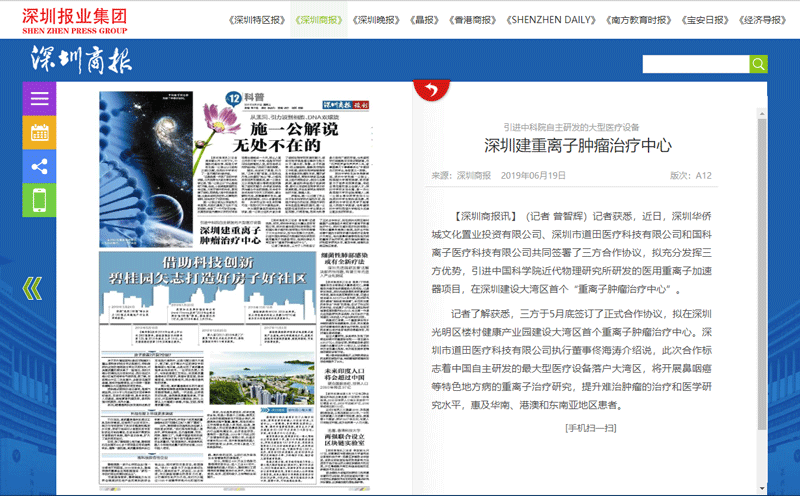The width and height of the screenshot is (800, 496).
Task: Click the DNA and galaxy illustration image
Action: (x=146, y=169)
